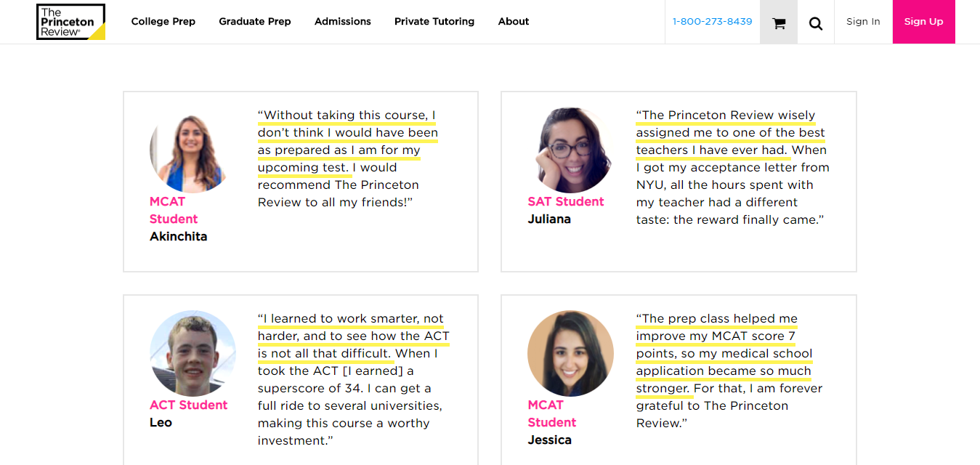Select Private Tutoring in navigation
This screenshot has height=465, width=980.
click(x=434, y=22)
